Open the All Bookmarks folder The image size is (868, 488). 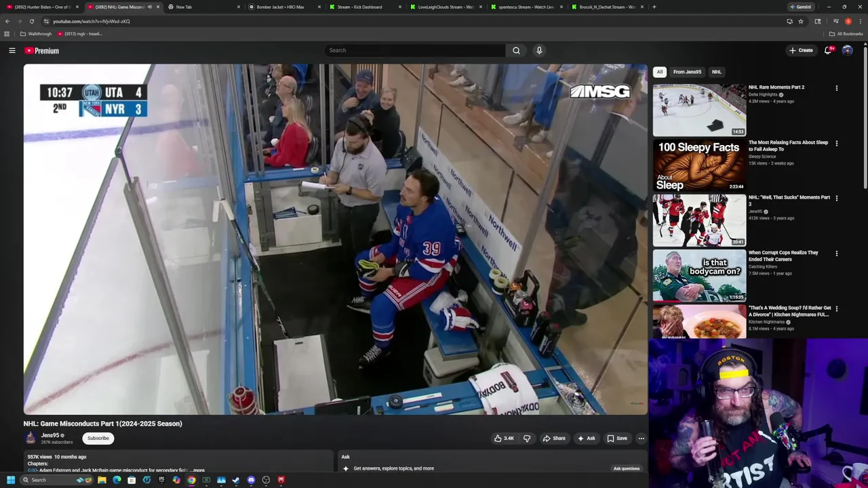pos(846,34)
